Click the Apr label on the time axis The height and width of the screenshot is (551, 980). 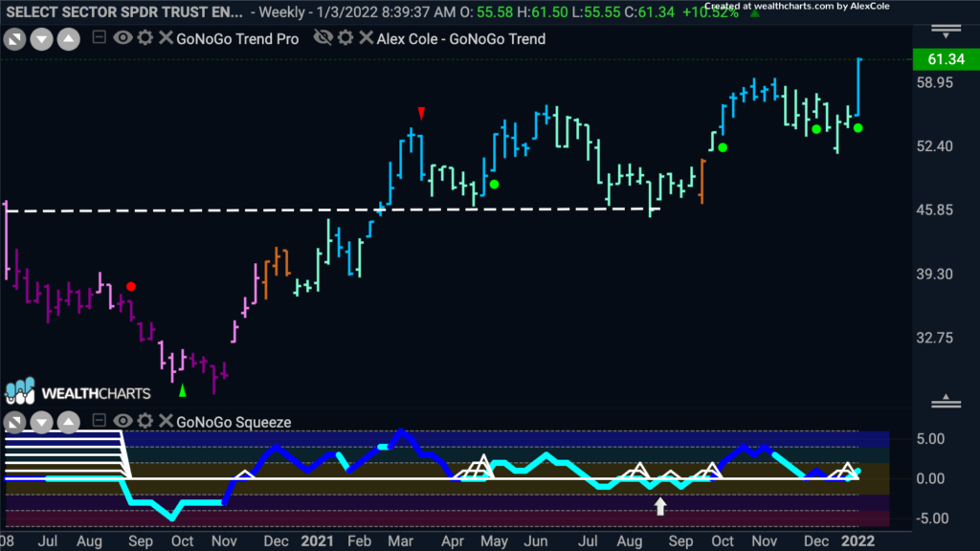(453, 541)
